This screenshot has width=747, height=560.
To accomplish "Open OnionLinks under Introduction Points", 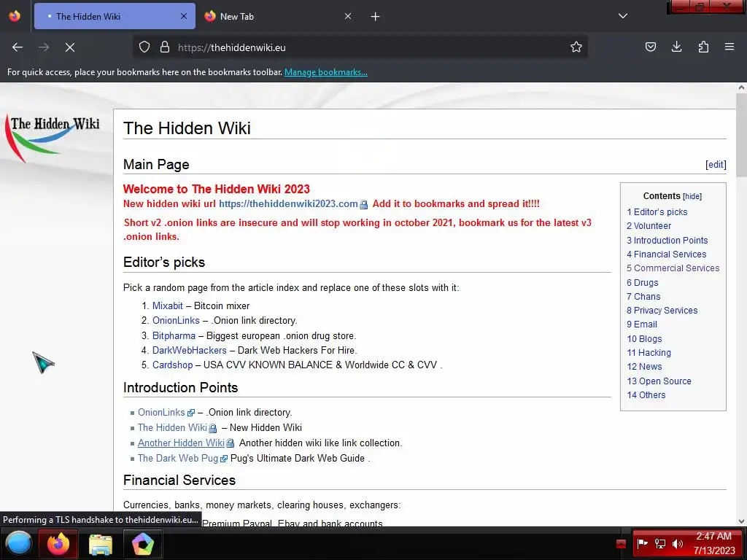I will pyautogui.click(x=161, y=413).
